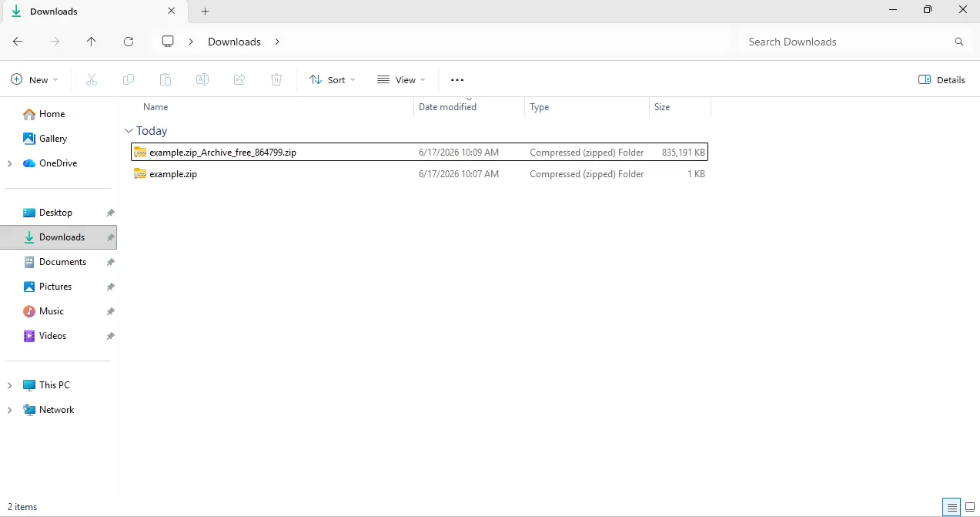Unpin Desktop using its pin icon
This screenshot has width=980, height=517.
[110, 213]
